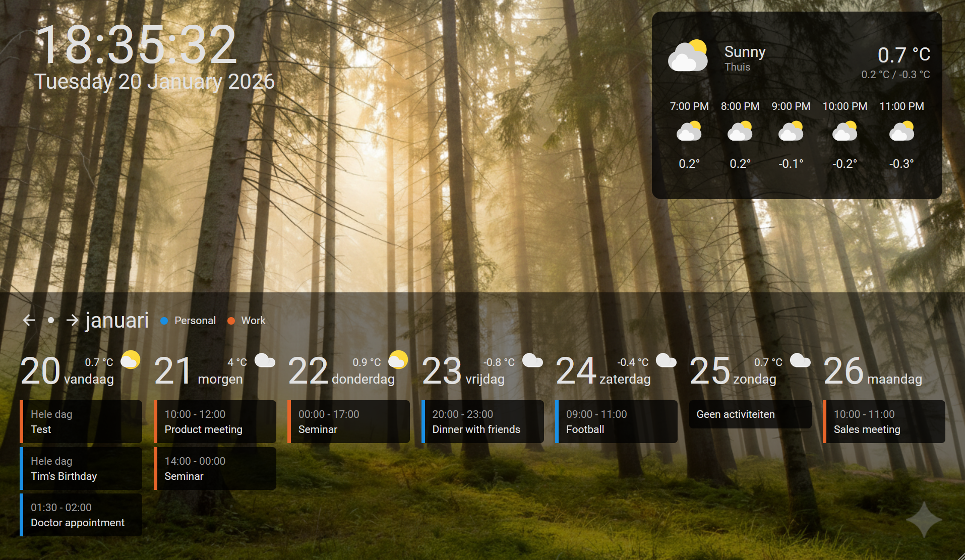Jump to today using the dot icon
The width and height of the screenshot is (965, 560).
pos(50,320)
